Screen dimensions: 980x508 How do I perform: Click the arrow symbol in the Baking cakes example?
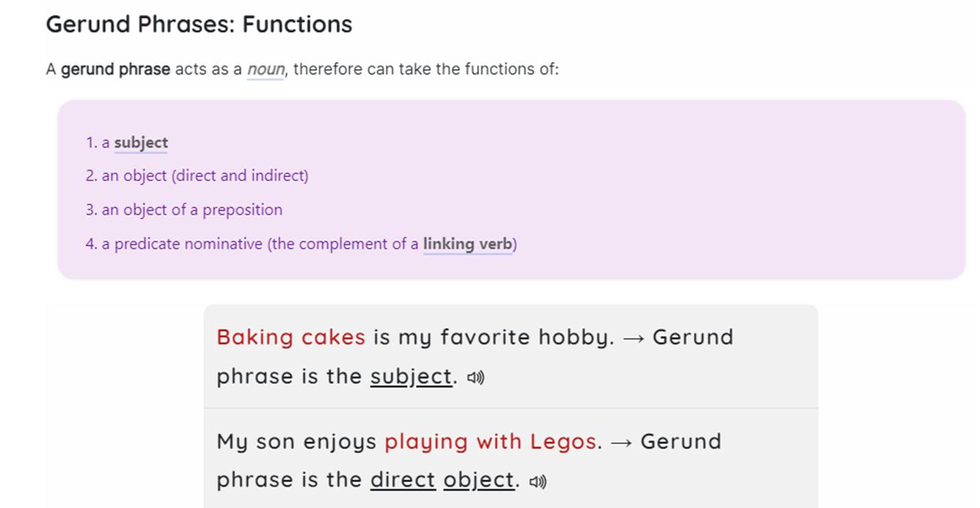(633, 338)
